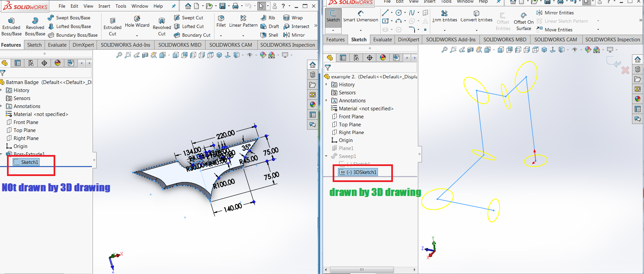
Task: Expand History node in left feature tree
Action: pos(1,90)
